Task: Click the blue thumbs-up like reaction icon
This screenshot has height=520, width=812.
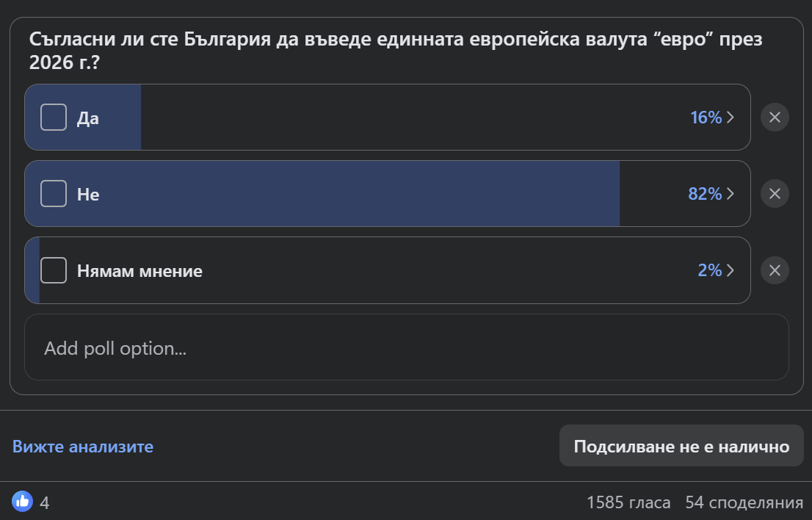Action: point(22,502)
